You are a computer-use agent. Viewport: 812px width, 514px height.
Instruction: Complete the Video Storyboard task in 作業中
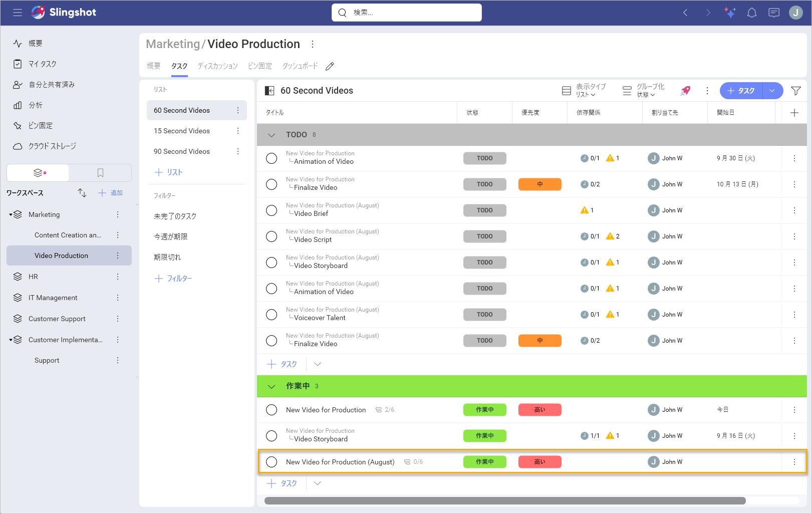point(272,435)
